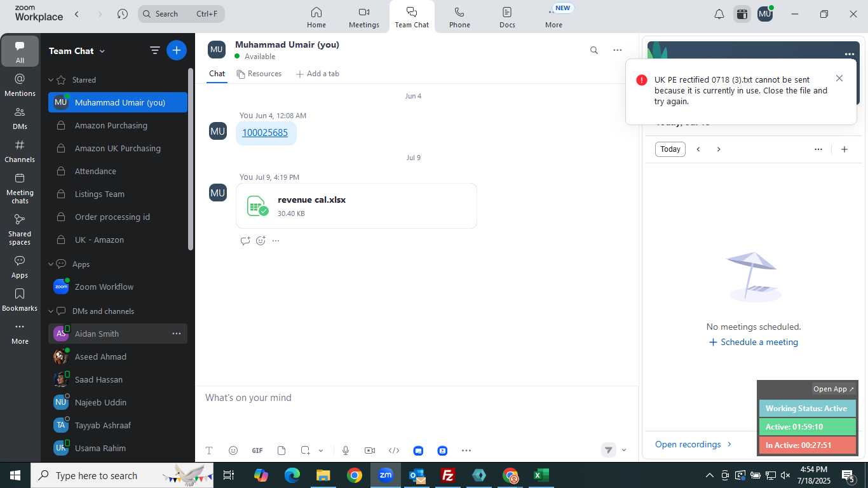Viewport: 868px width, 488px height.
Task: Go back with the left arrow
Action: [77, 14]
